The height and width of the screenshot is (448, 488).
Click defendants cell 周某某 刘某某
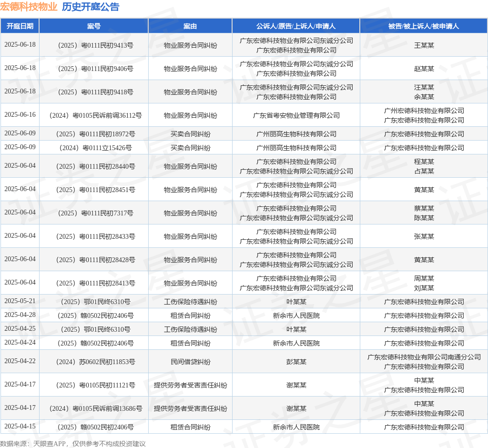[424, 283]
